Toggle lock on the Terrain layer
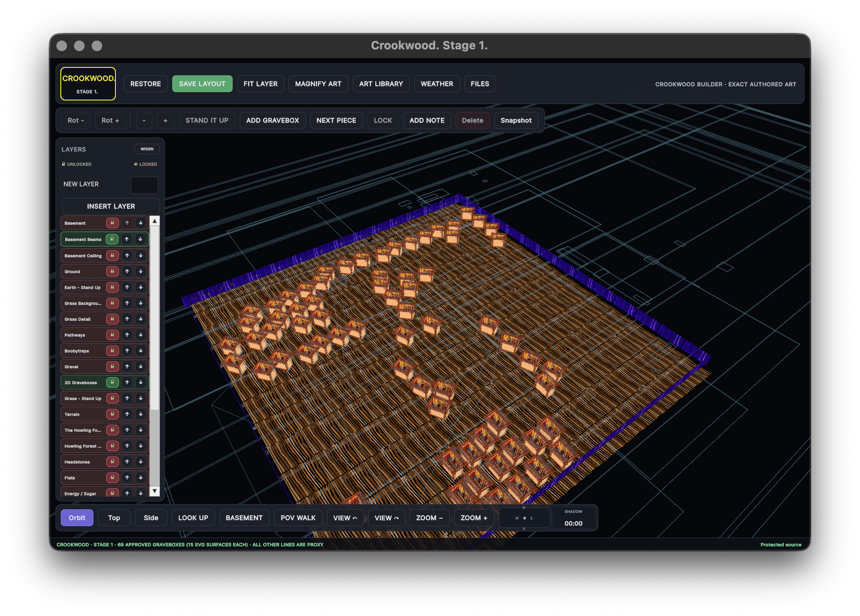Image resolution: width=860 pixels, height=616 pixels. [x=112, y=414]
